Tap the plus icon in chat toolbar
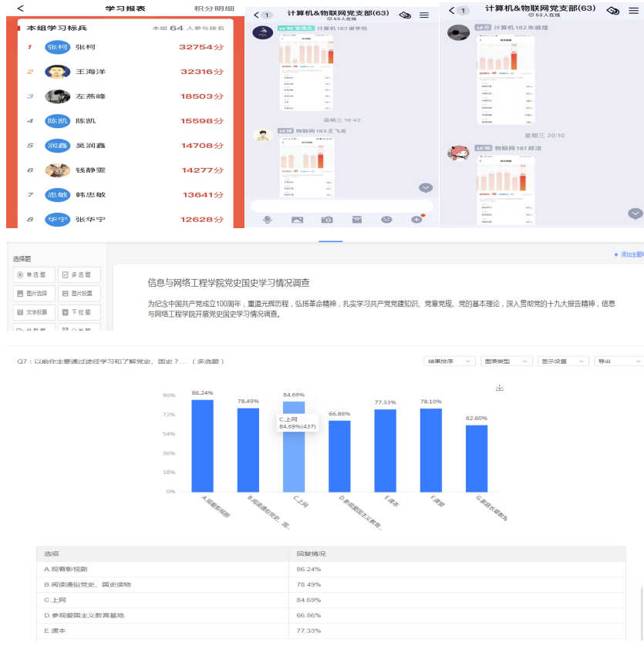Screen dimensions: 644x646 pos(416,220)
